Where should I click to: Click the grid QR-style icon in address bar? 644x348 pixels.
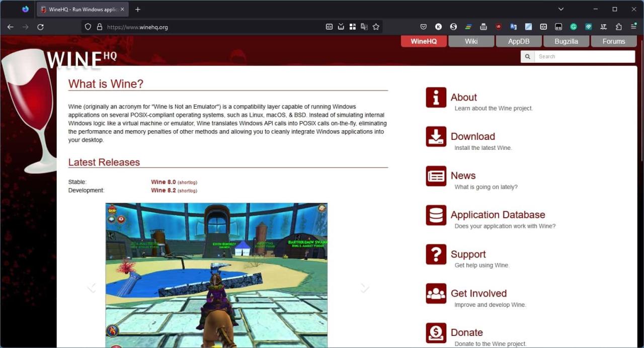[x=353, y=27]
